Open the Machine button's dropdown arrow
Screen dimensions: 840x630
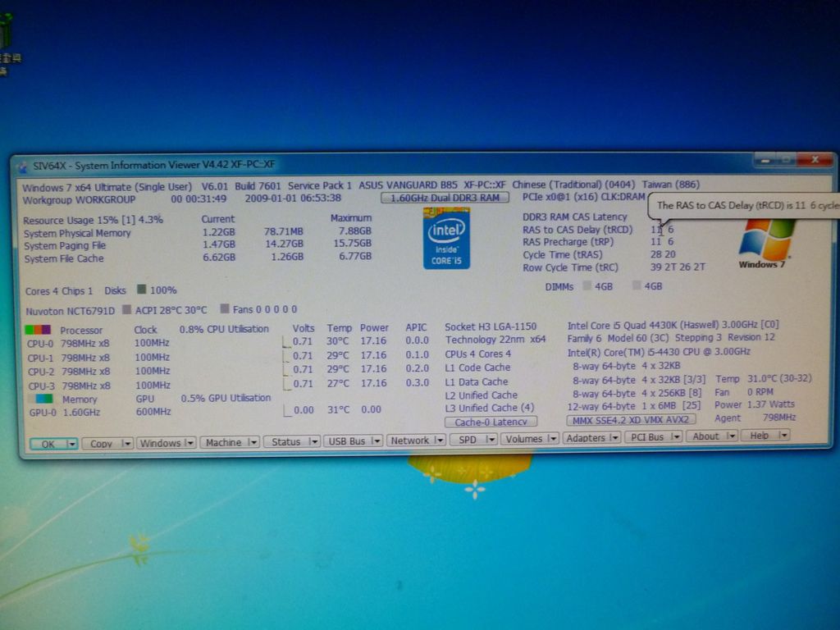click(x=253, y=442)
